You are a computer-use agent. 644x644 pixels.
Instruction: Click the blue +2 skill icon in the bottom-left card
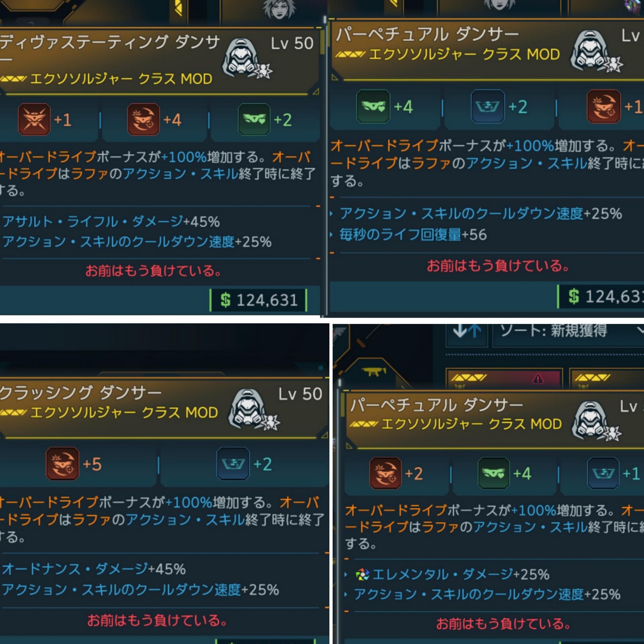coord(233,464)
